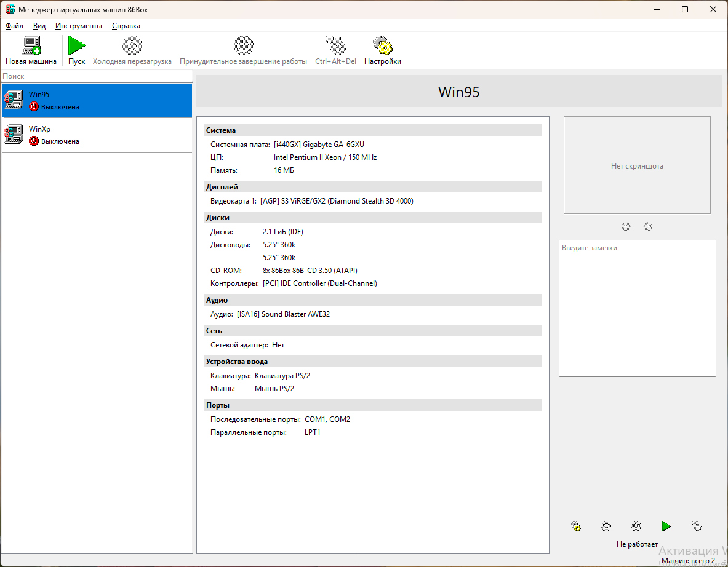The image size is (728, 567).
Task: Open the Файл menu
Action: pos(14,26)
